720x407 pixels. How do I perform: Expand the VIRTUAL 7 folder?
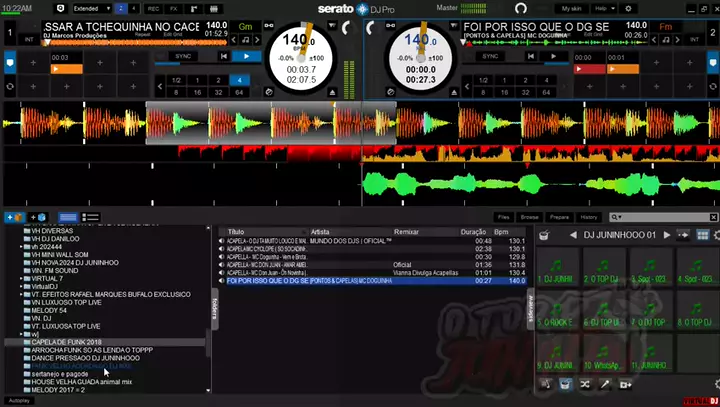point(21,278)
